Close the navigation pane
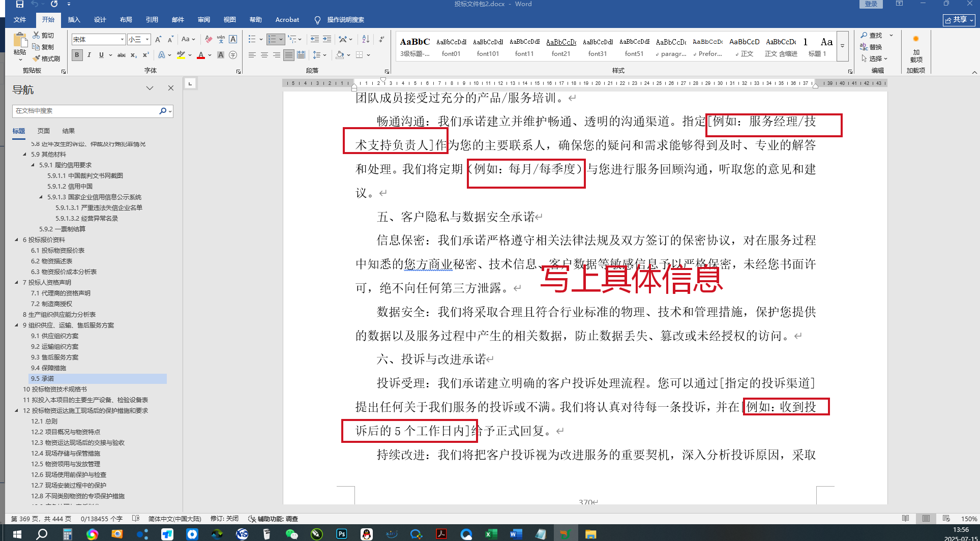Image resolution: width=980 pixels, height=541 pixels. [x=171, y=88]
